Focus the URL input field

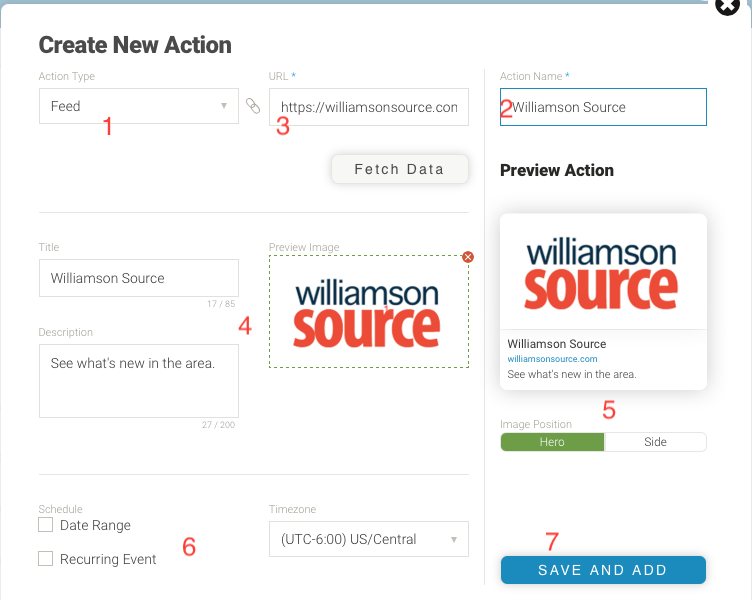(368, 107)
